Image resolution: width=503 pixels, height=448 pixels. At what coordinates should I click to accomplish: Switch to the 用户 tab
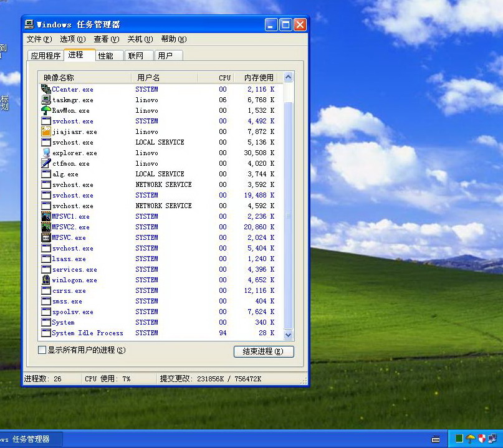coord(168,56)
